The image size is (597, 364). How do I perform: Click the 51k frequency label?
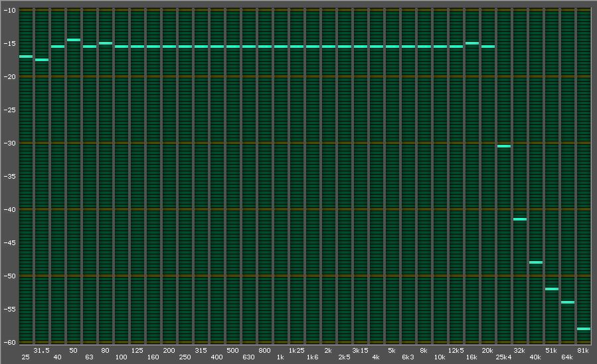coord(551,350)
